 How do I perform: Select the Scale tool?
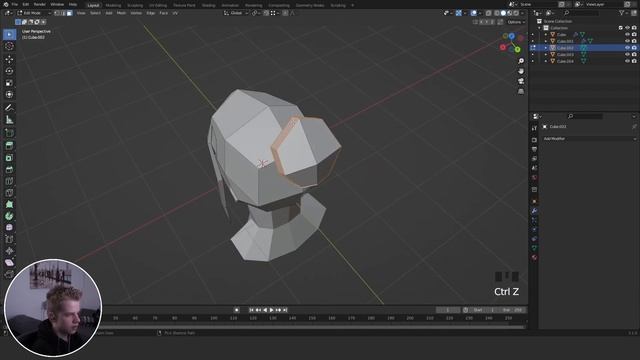tap(9, 83)
